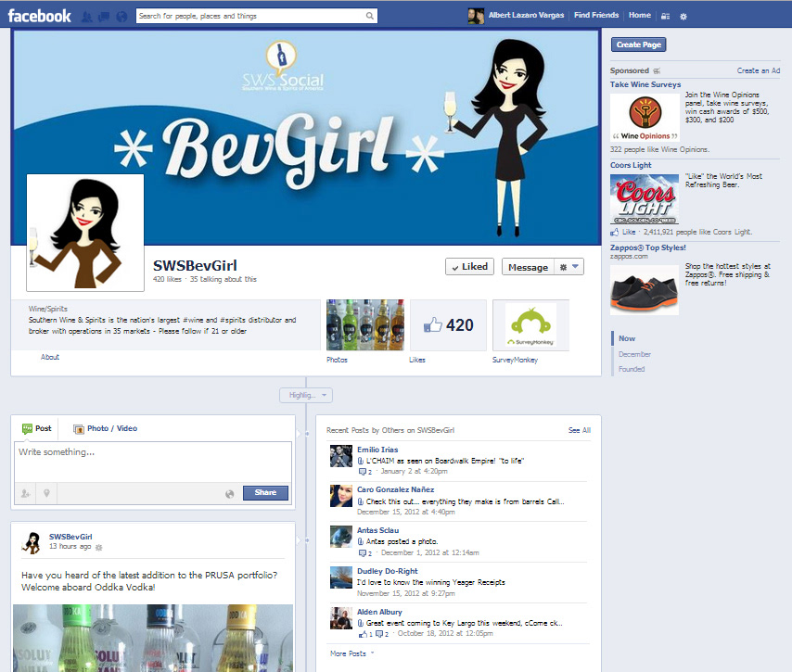792x672 pixels.
Task: Click the 420 likes text under page name
Action: click(167, 279)
